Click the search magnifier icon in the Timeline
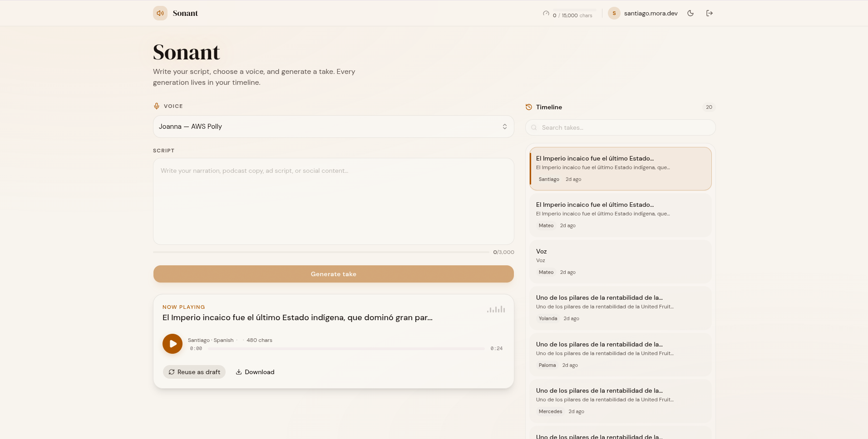Viewport: 868px width, 439px height. 534,127
